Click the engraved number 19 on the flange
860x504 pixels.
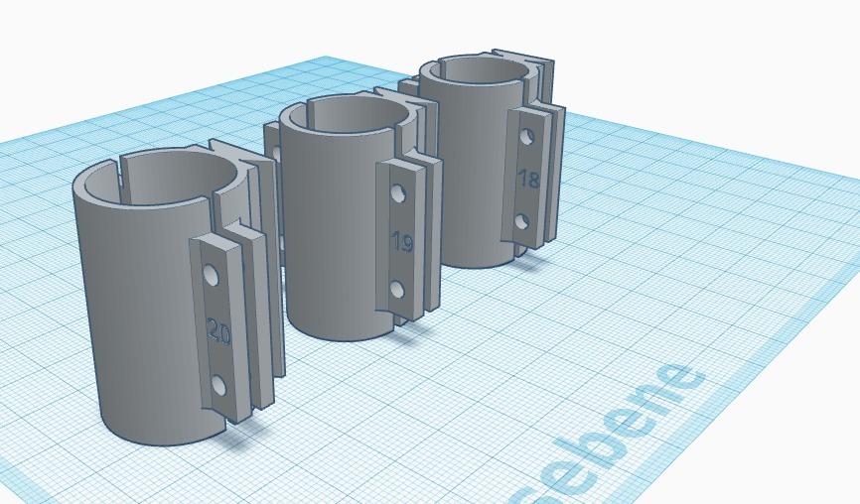pos(402,242)
